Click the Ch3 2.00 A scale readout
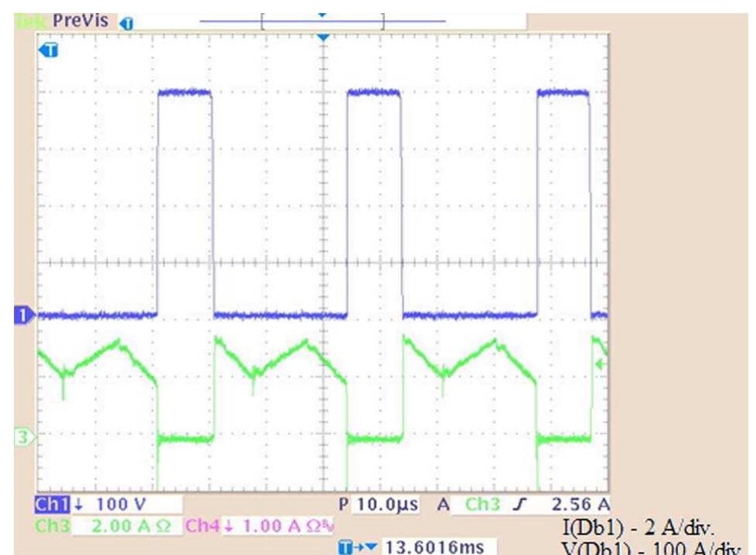The height and width of the screenshot is (555, 756). pos(131,526)
